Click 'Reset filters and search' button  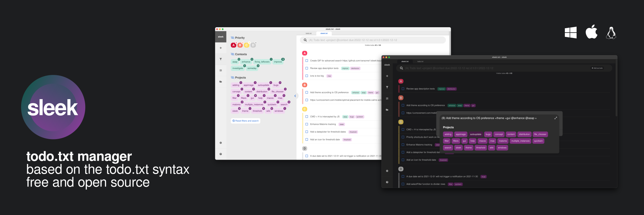pos(246,121)
